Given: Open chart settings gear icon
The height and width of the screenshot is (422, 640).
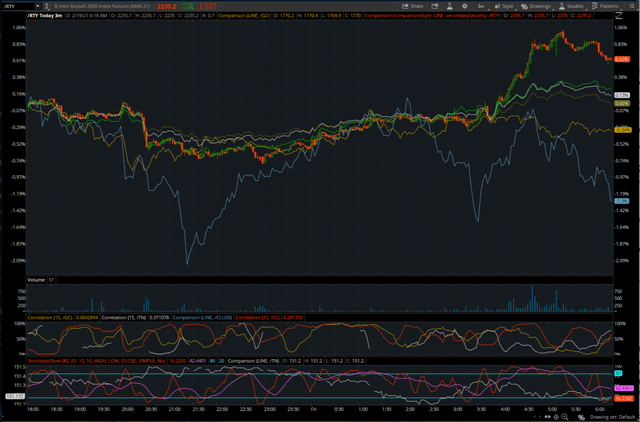Looking at the screenshot, I should pos(464,6).
